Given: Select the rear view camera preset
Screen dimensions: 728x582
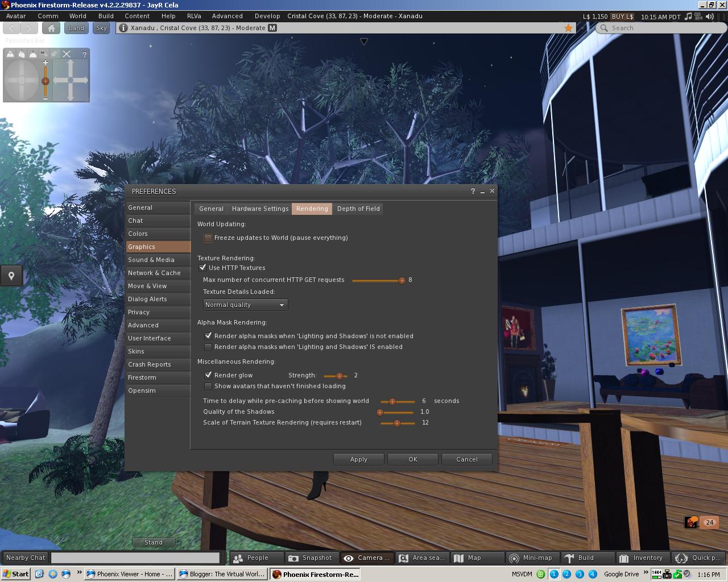Looking at the screenshot, I should click(33, 54).
